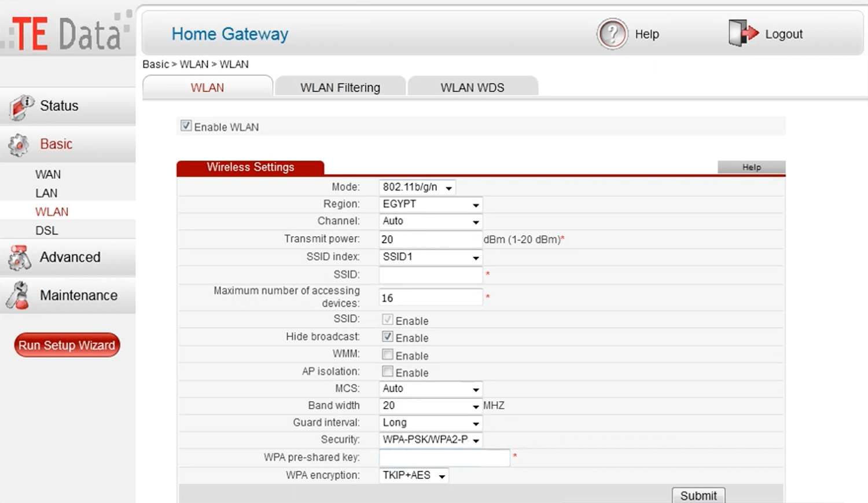
Task: Open the Mode dropdown
Action: tap(417, 188)
